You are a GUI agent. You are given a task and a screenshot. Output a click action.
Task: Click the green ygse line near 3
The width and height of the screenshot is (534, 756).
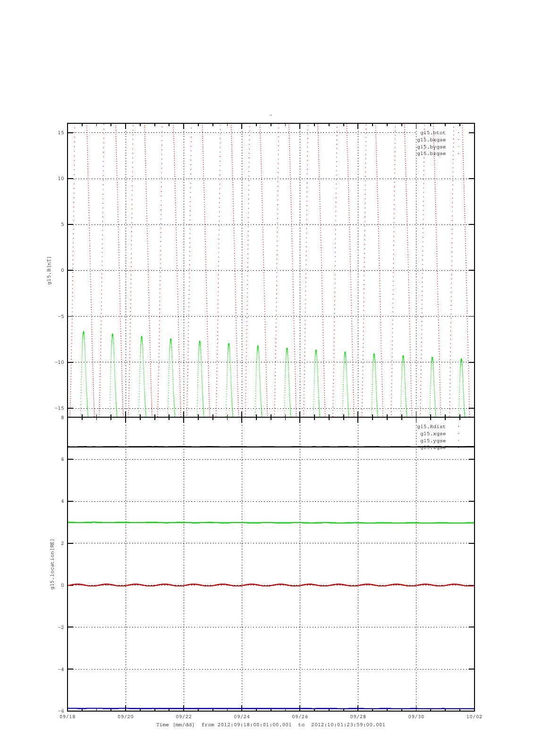pyautogui.click(x=271, y=523)
